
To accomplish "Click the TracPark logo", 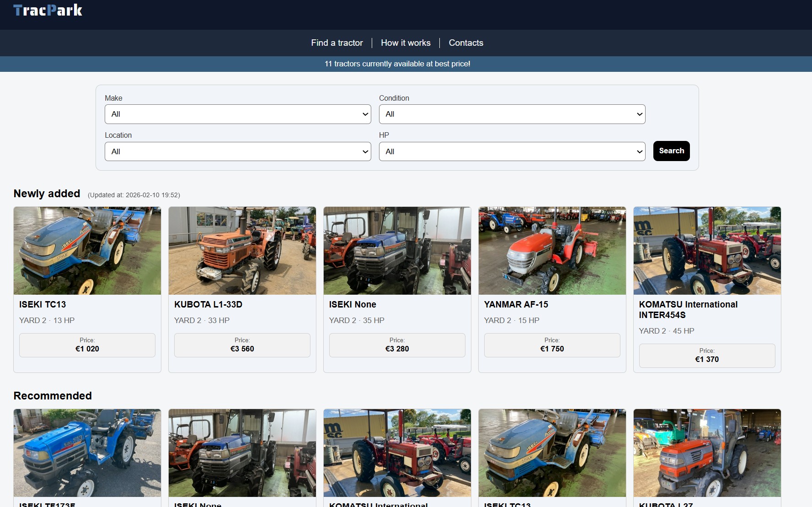I will pos(48,10).
